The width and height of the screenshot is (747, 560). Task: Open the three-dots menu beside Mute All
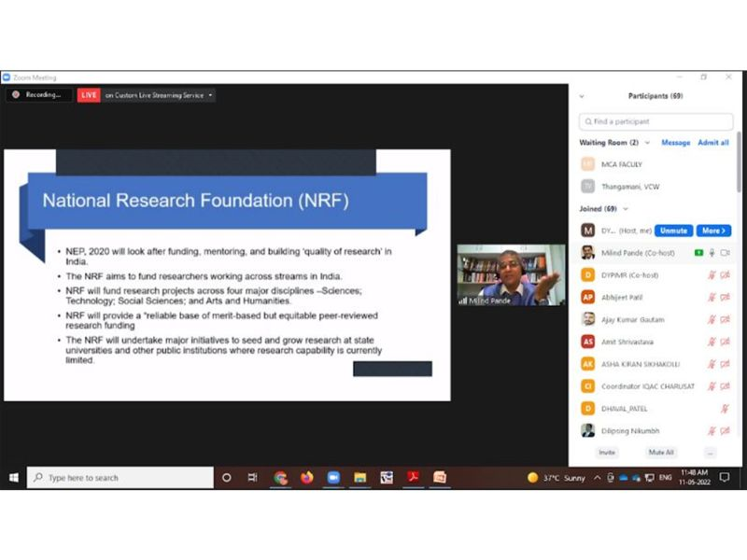click(710, 452)
